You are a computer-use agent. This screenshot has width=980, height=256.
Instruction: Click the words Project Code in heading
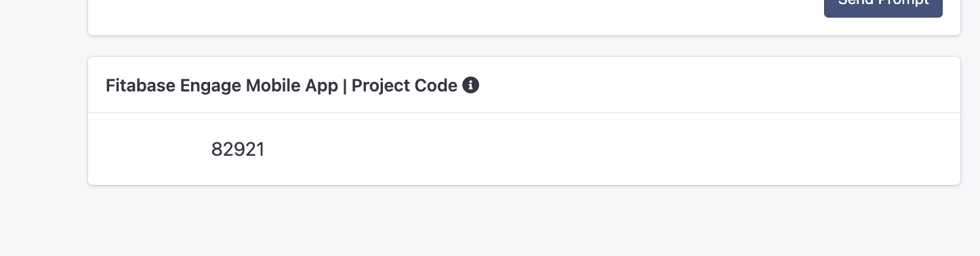click(405, 86)
